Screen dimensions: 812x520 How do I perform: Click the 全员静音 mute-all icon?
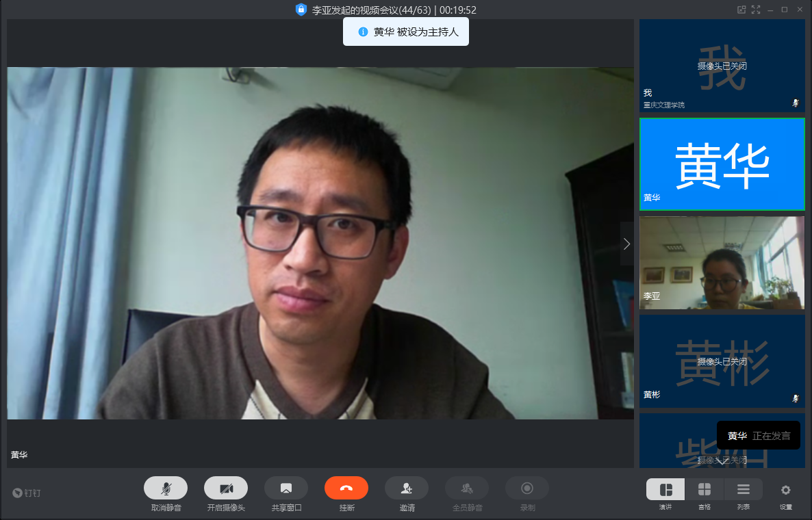coord(467,488)
